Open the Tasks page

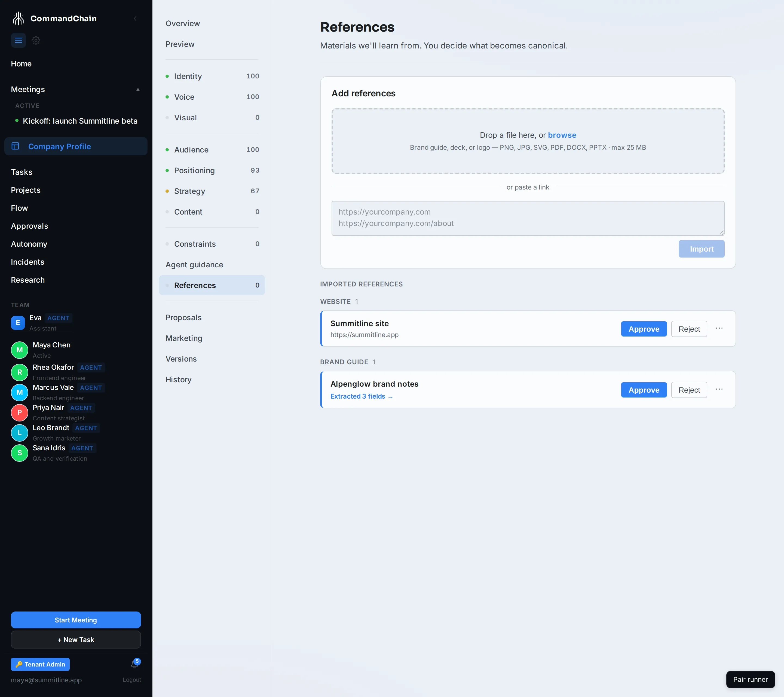(22, 172)
